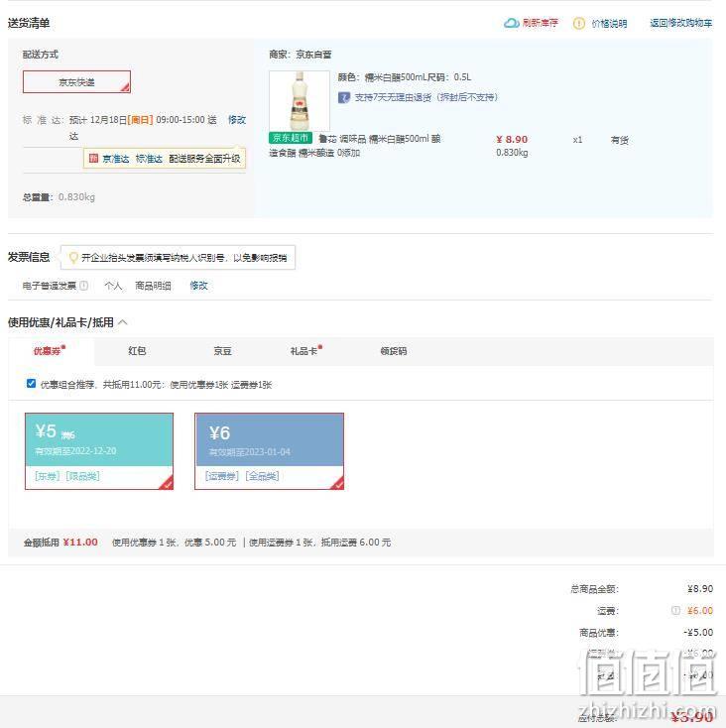This screenshot has width=726, height=728.
Task: Collapse the 使用优惠/礼品卡/抵用 section
Action: pos(123,322)
